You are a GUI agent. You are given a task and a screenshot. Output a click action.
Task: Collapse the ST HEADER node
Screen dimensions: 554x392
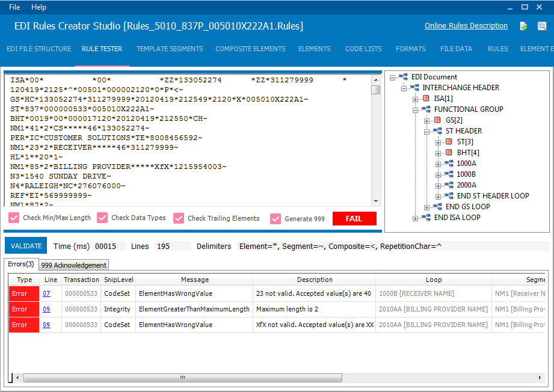[427, 132]
